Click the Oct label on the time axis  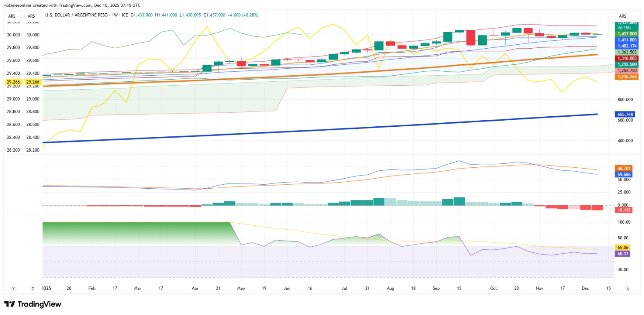coord(493,288)
